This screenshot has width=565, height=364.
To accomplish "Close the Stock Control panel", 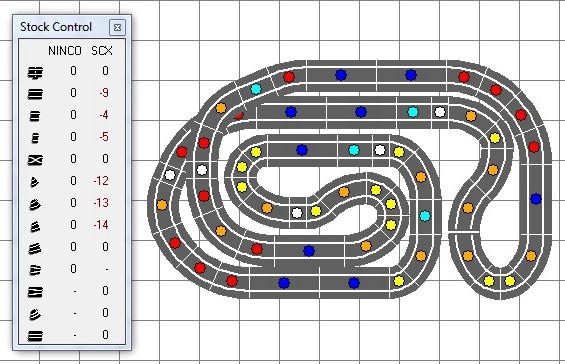I will click(x=117, y=27).
